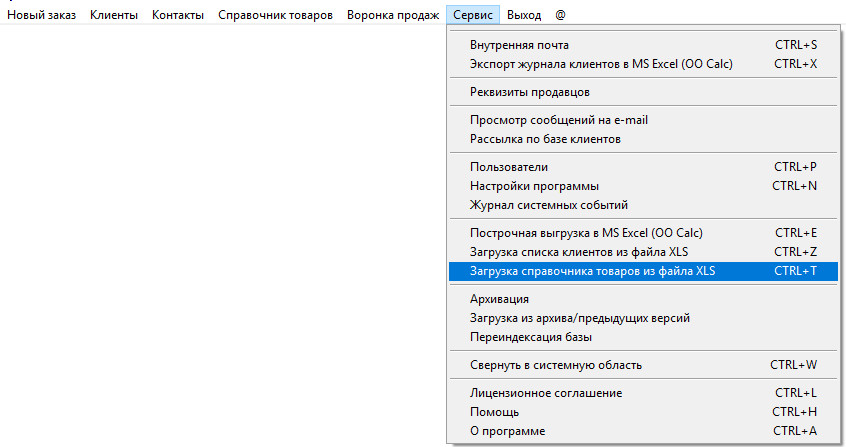Open Настройки программы
The width and height of the screenshot is (846, 447).
click(534, 186)
